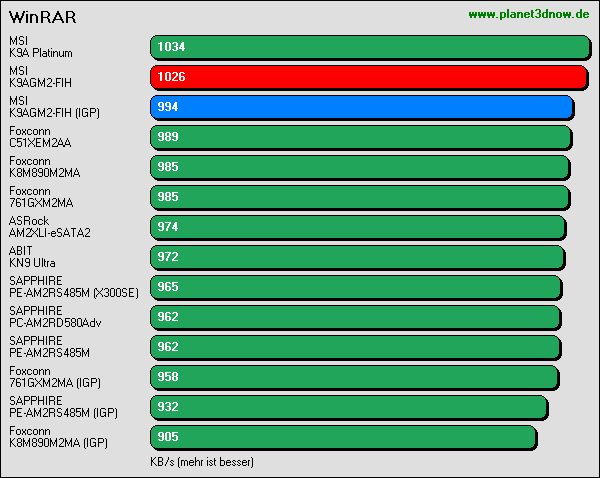Click the KB/s (mehr ist besser) caption
The height and width of the screenshot is (478, 600).
[x=202, y=462]
